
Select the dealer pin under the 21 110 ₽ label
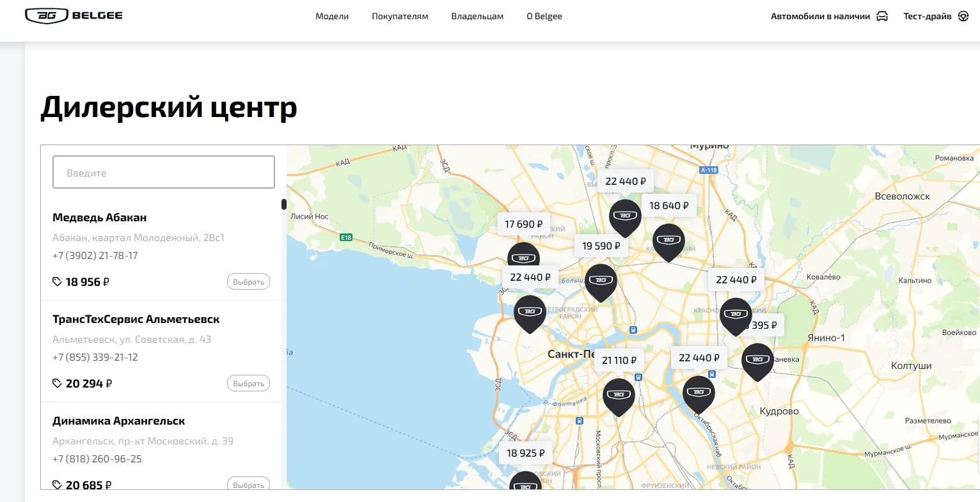tap(619, 397)
